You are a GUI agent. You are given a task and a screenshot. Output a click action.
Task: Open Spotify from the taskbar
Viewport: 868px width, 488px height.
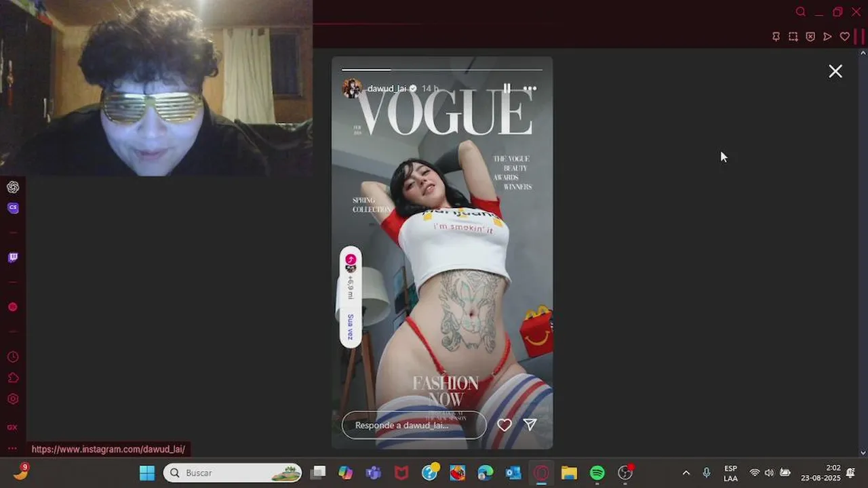pos(597,473)
